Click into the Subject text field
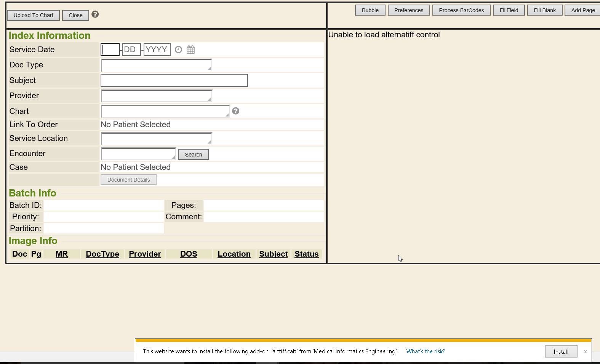The image size is (600, 364). [174, 80]
